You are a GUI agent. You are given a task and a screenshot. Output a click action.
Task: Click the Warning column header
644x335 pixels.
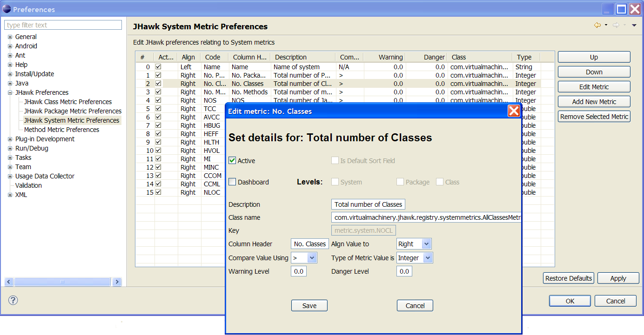[384, 57]
